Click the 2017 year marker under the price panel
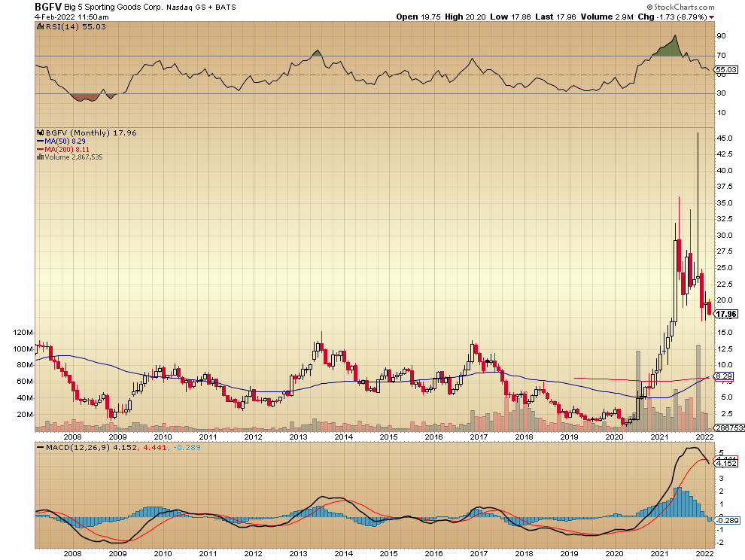Image resolution: width=745 pixels, height=560 pixels. click(479, 437)
